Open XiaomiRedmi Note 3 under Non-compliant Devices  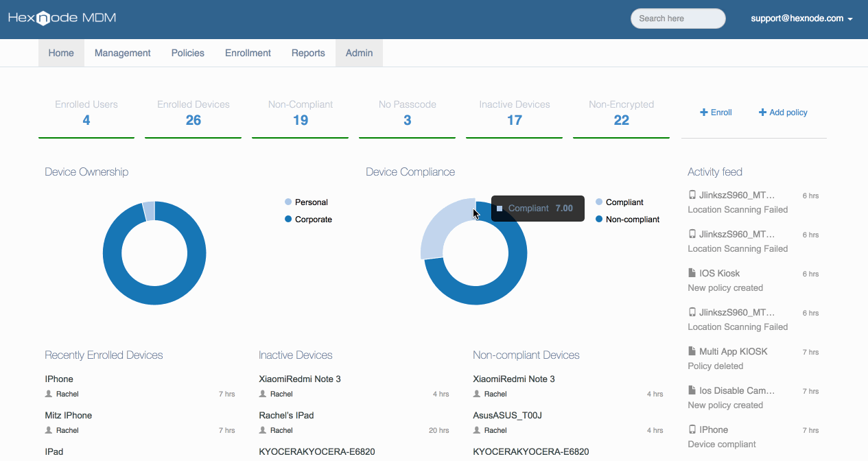click(514, 379)
